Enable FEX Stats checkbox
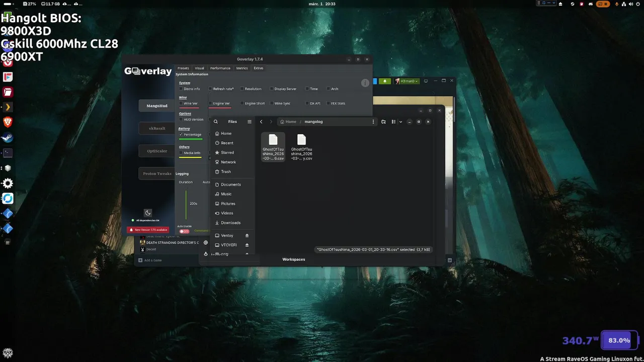The height and width of the screenshot is (362, 644). point(328,104)
